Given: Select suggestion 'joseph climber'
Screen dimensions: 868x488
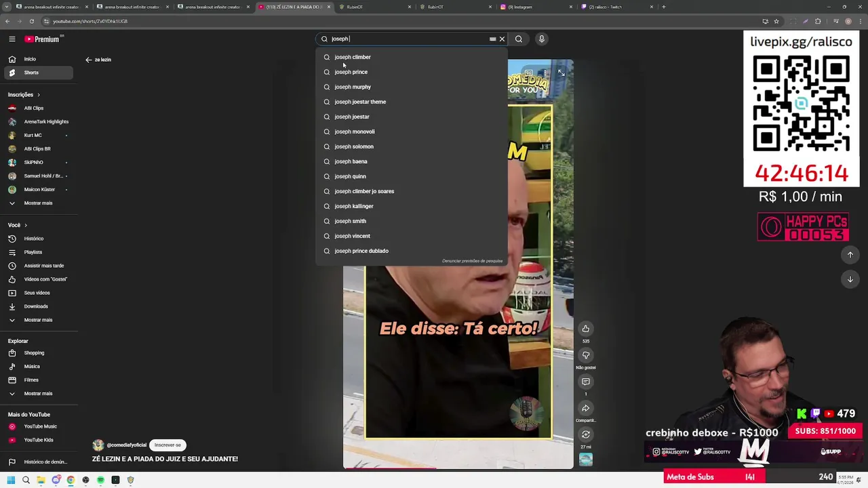Looking at the screenshot, I should (x=412, y=57).
